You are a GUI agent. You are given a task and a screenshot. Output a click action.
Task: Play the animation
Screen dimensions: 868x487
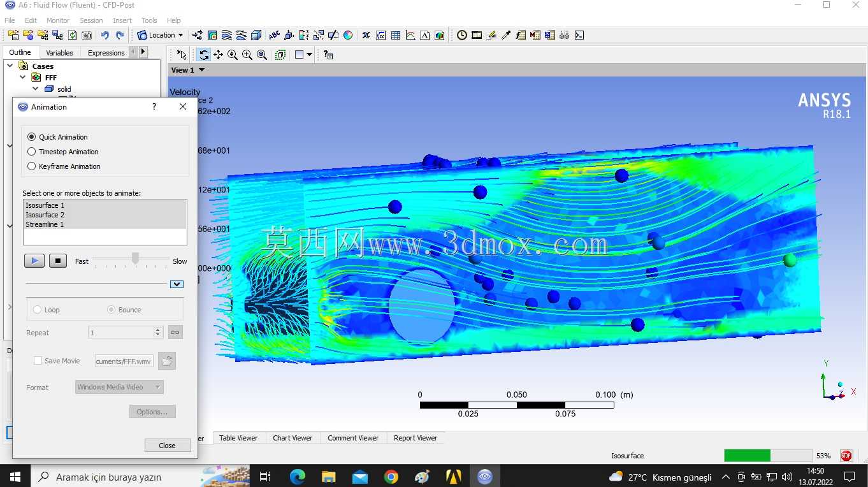[x=34, y=261]
